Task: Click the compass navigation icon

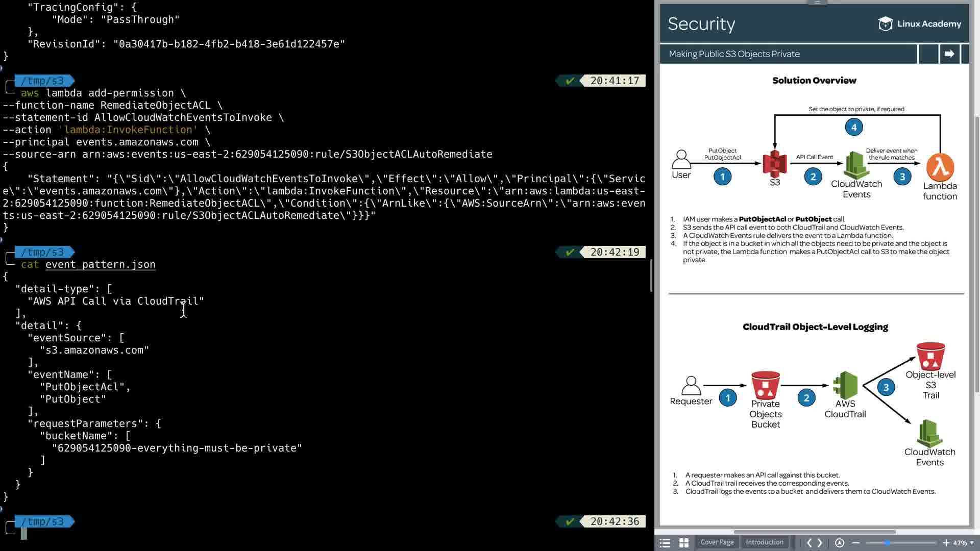Action: pyautogui.click(x=840, y=543)
